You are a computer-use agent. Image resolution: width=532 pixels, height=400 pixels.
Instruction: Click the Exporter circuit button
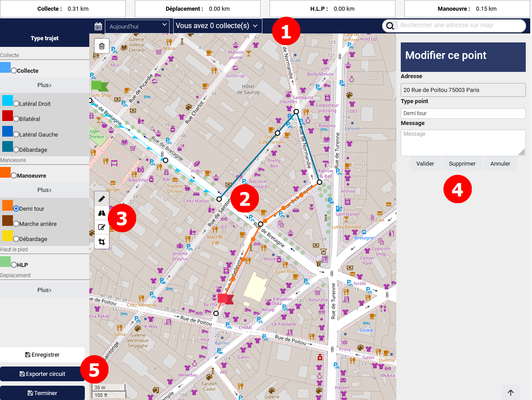42,374
